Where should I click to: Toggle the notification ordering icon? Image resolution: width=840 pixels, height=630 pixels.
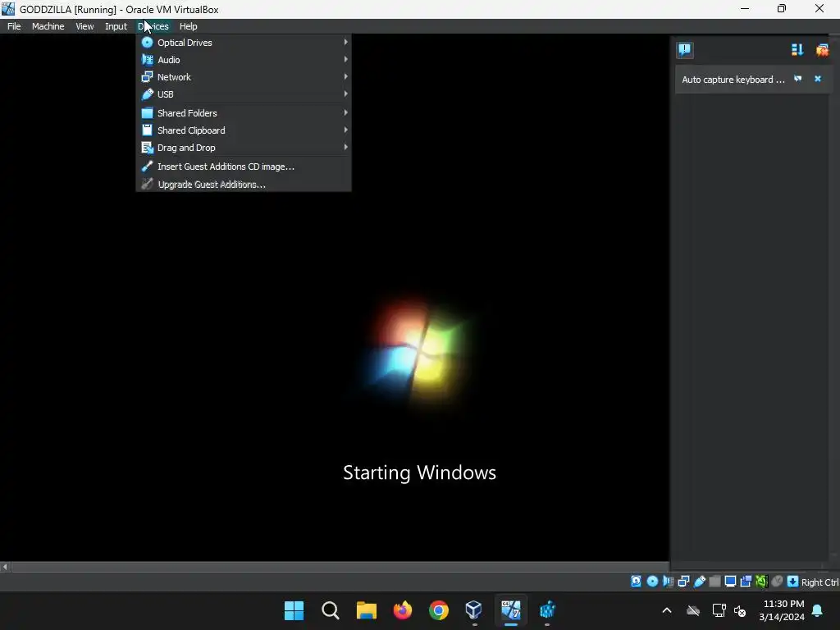coord(797,50)
